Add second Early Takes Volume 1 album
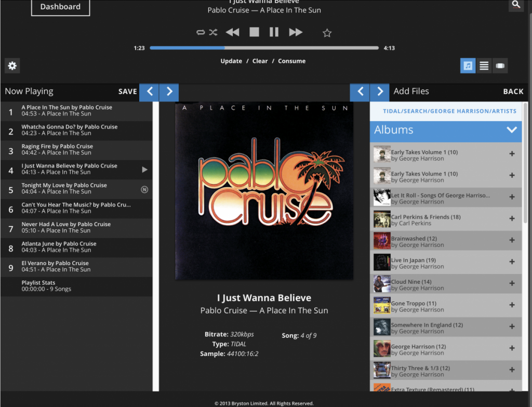Viewport: 532px width, 407px height. click(512, 175)
